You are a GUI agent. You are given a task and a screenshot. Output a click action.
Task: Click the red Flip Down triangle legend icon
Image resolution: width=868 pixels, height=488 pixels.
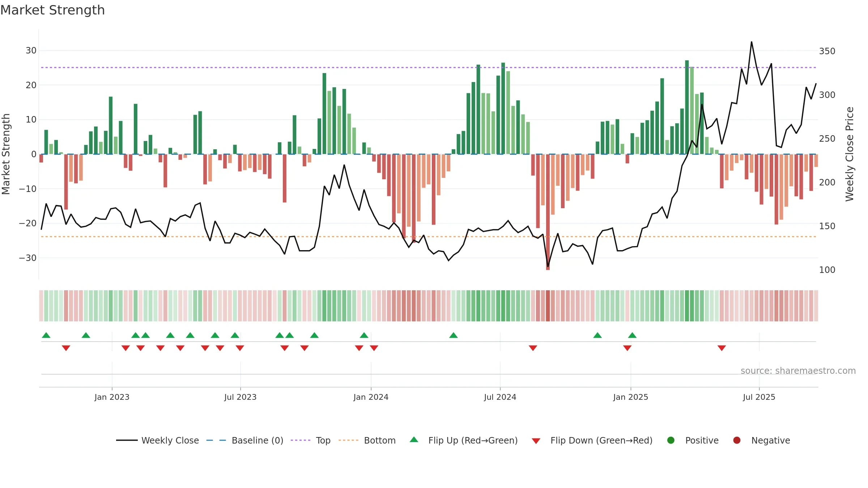[x=536, y=441]
